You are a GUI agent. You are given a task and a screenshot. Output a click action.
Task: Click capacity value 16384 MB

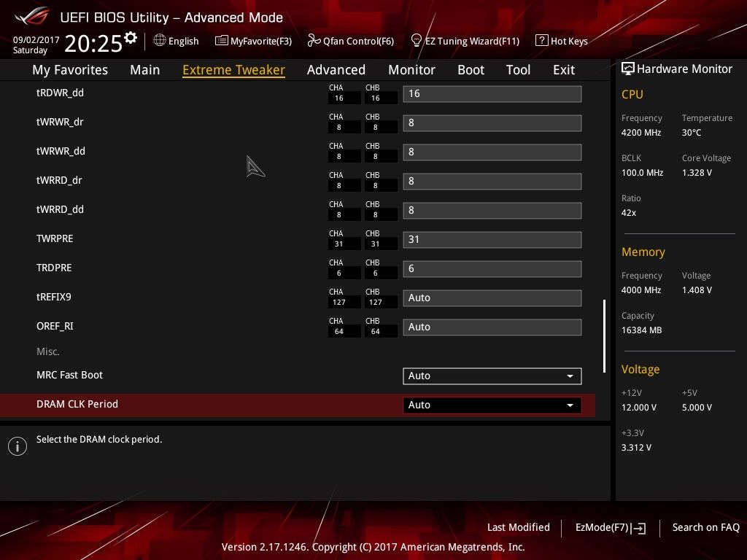click(x=641, y=330)
